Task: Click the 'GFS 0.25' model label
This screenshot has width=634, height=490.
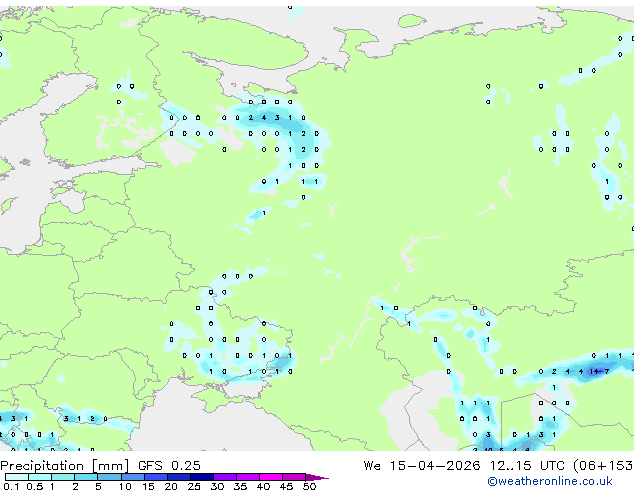Action: (169, 466)
